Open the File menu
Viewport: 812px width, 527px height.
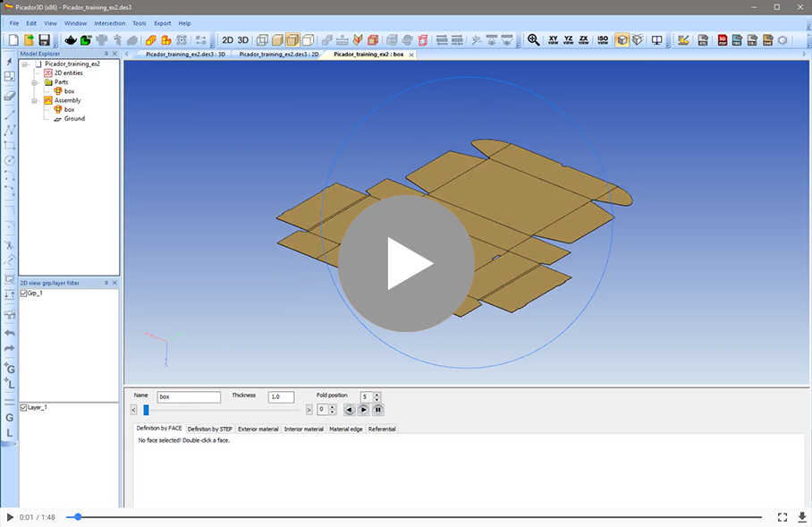pyautogui.click(x=14, y=23)
